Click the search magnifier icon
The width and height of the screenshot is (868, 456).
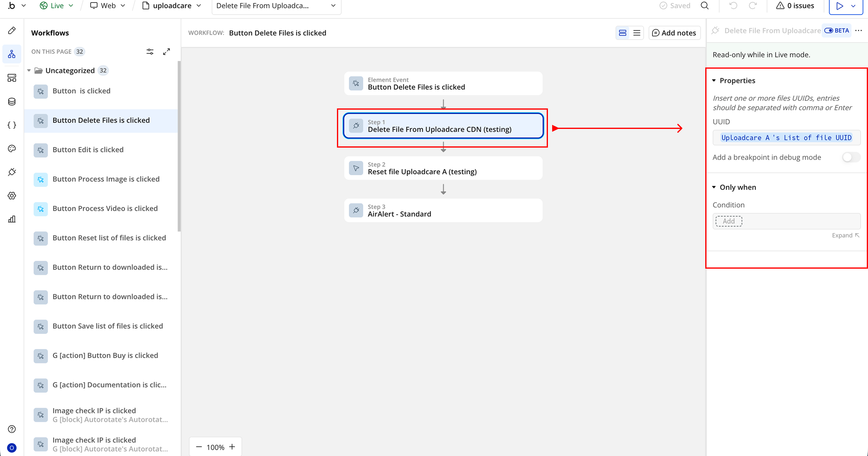705,6
